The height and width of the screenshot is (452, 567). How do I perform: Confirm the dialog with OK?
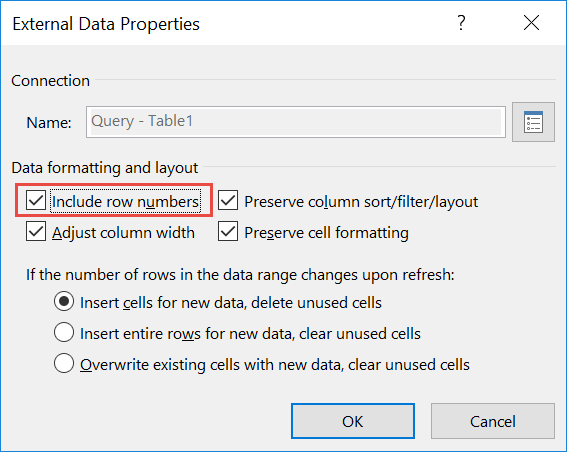coord(353,421)
